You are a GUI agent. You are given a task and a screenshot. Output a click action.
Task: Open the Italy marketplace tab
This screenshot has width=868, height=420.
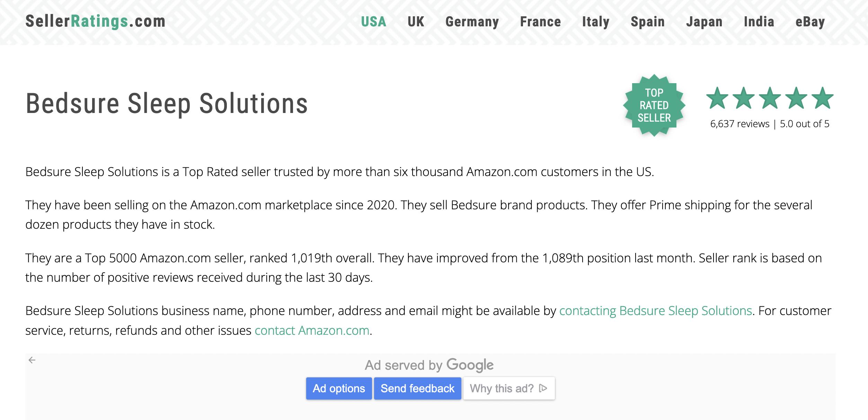point(596,22)
